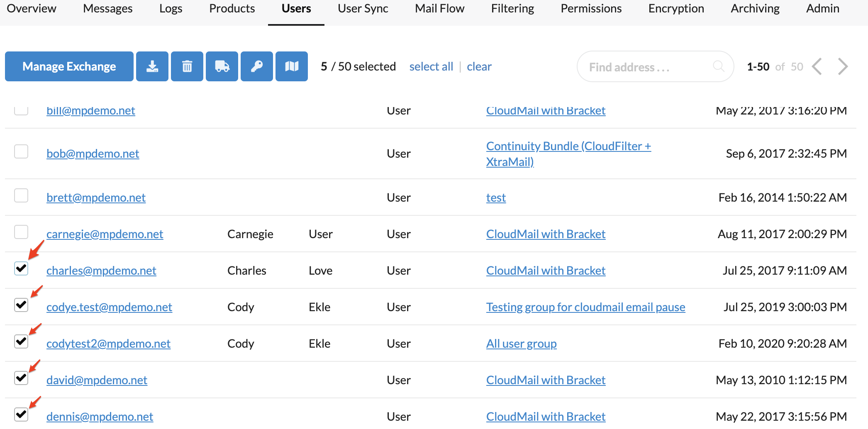Open the Mail Flow tab

(440, 8)
